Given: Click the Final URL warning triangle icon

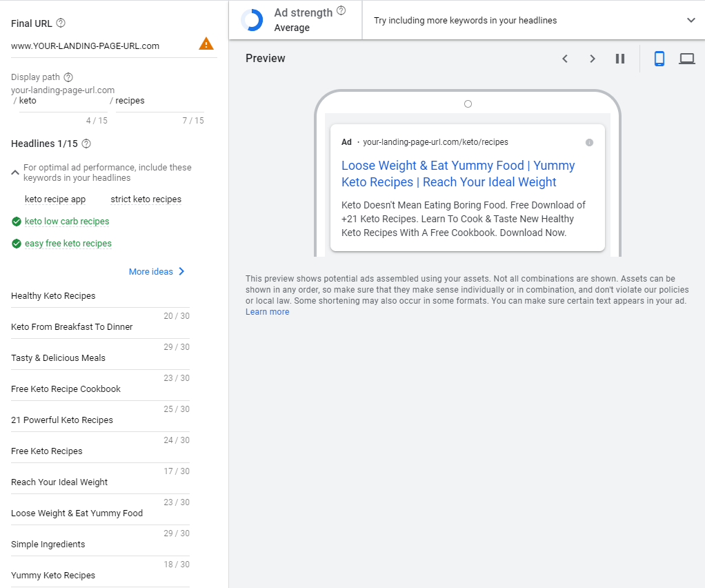Looking at the screenshot, I should 206,44.
